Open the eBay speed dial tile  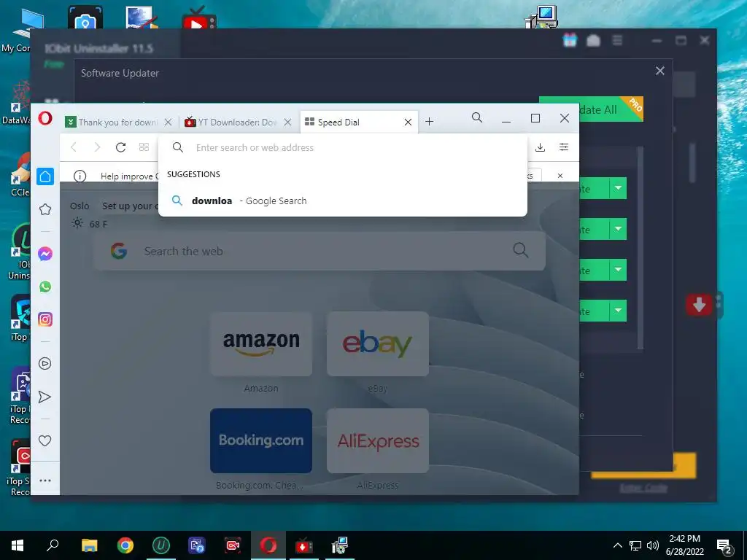point(378,344)
